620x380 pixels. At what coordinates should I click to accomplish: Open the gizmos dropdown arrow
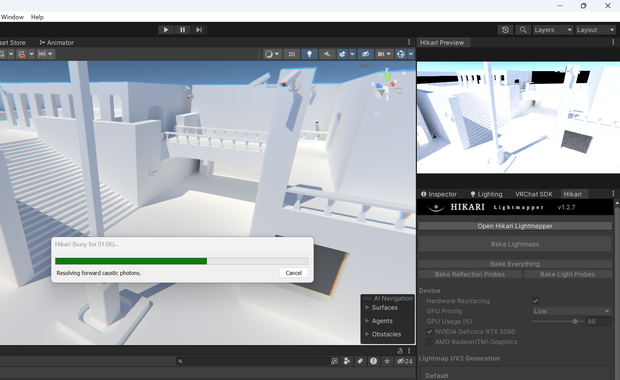[411, 54]
